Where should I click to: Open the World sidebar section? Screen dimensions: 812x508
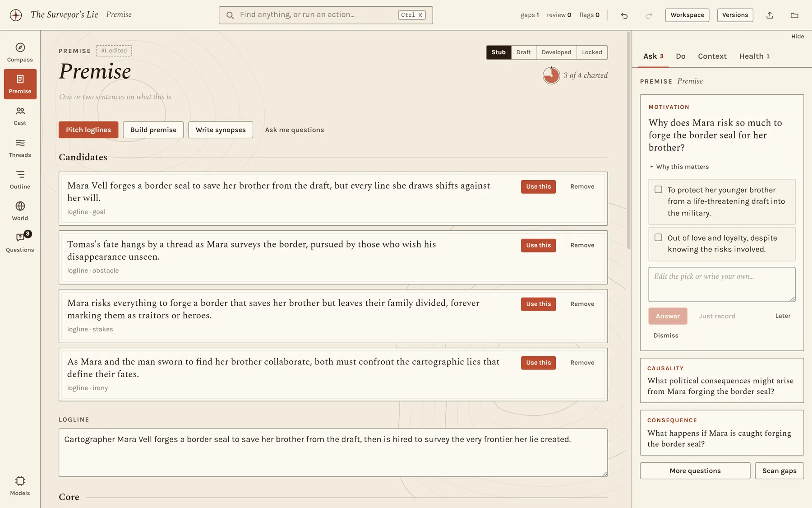[x=20, y=211]
